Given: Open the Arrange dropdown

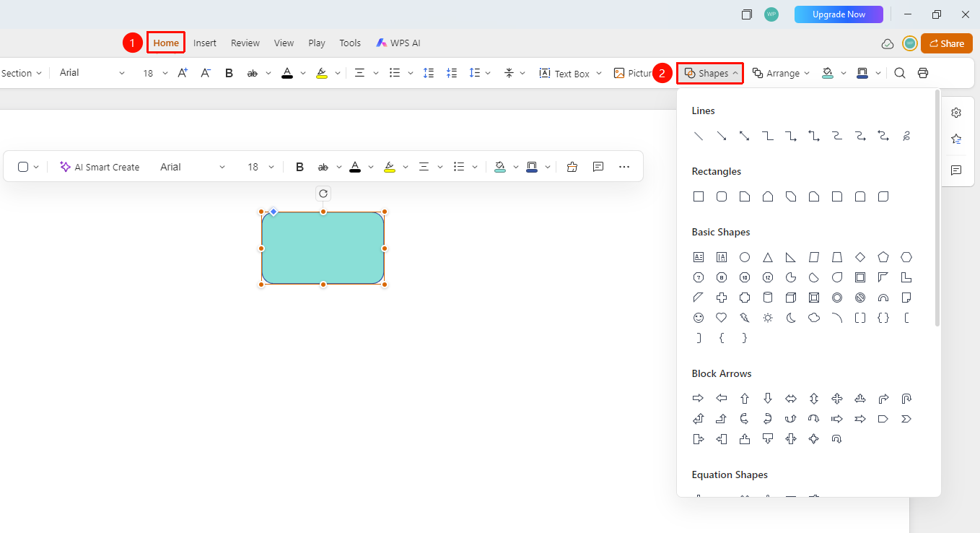Looking at the screenshot, I should tap(781, 73).
